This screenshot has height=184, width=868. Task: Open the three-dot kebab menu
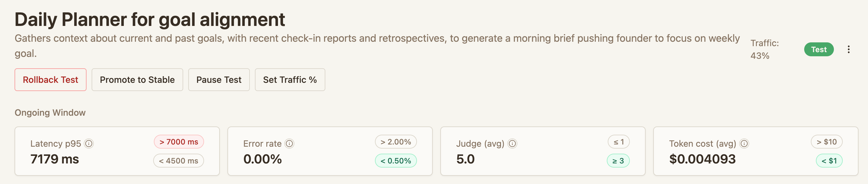click(849, 49)
